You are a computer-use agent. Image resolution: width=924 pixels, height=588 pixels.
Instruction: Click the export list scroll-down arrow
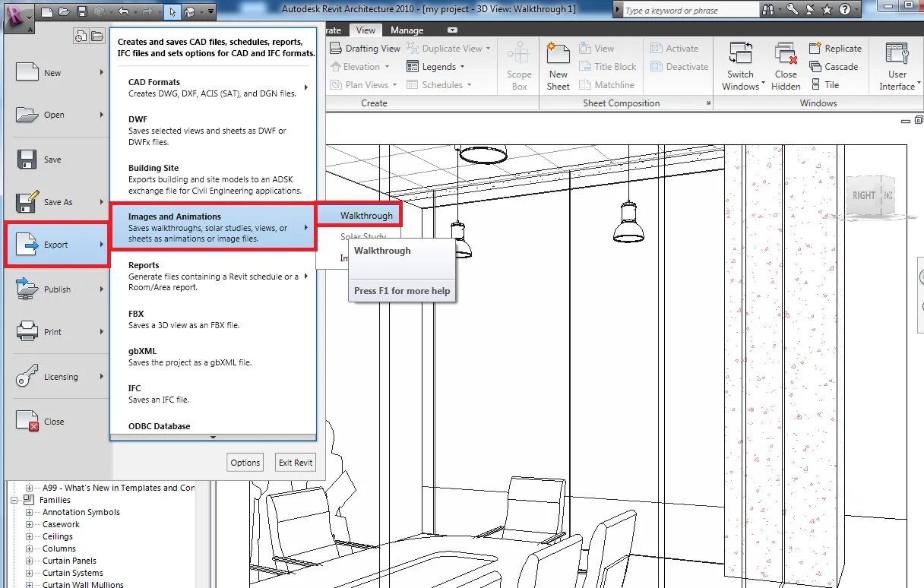coord(213,437)
